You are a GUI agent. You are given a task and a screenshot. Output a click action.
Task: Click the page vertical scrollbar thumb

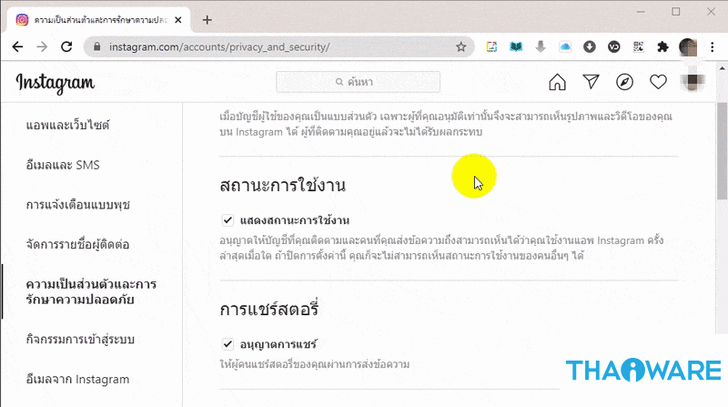pyautogui.click(x=722, y=150)
